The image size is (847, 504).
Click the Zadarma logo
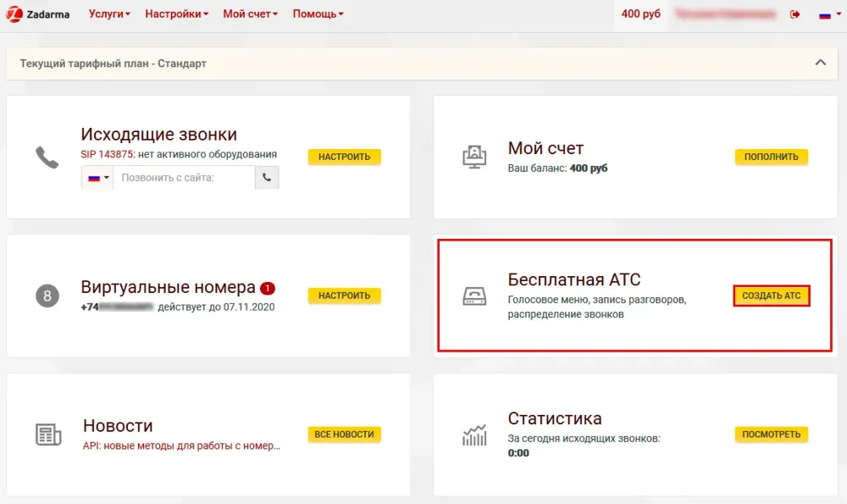[x=38, y=14]
